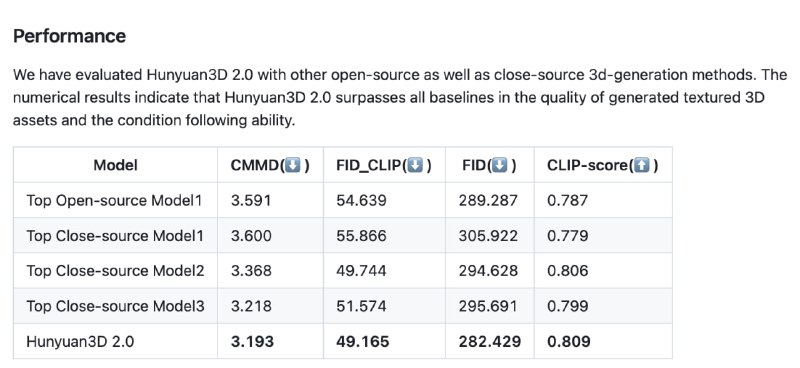Click the down arrow emoji beside FID
This screenshot has height=368, width=800.
tap(500, 165)
